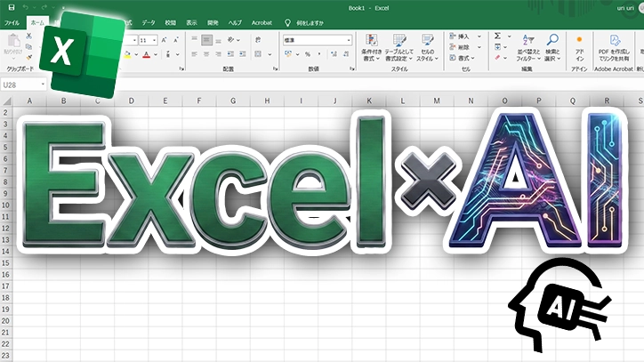The height and width of the screenshot is (362, 644).
Task: Select column D header
Action: tap(130, 101)
